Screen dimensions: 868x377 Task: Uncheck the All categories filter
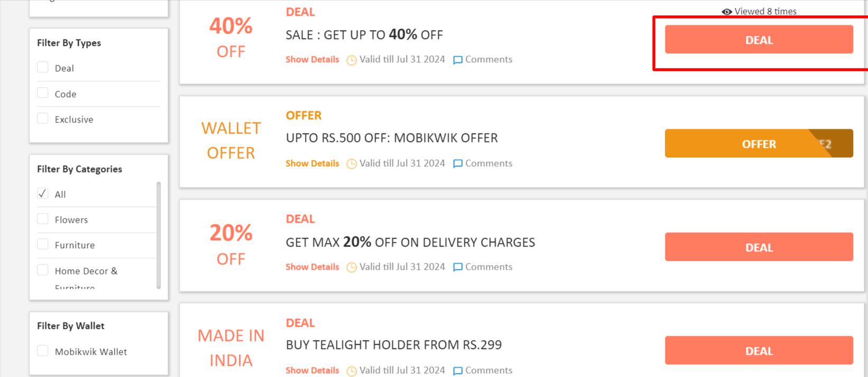coord(42,193)
